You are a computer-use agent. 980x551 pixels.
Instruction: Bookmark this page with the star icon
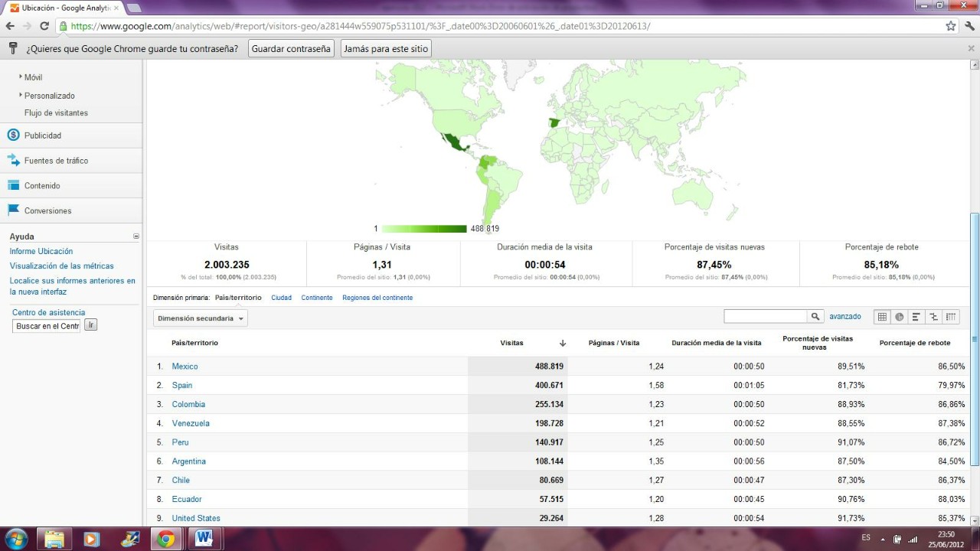(x=951, y=26)
